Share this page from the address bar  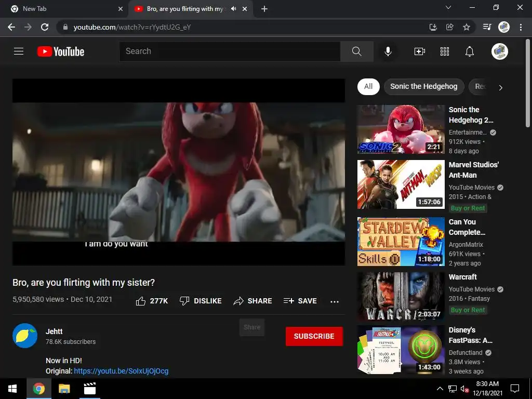tap(450, 27)
